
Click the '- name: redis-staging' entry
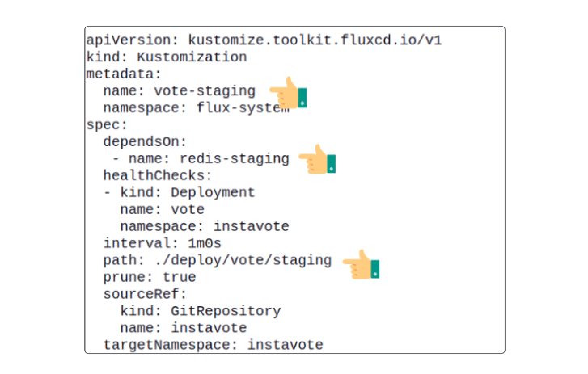201,158
